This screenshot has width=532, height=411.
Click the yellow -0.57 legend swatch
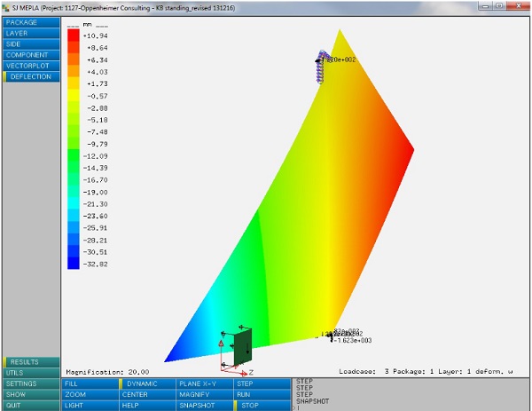74,96
